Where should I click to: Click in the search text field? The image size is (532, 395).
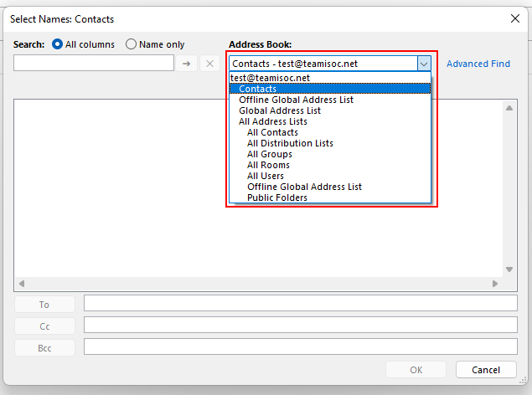tap(94, 64)
